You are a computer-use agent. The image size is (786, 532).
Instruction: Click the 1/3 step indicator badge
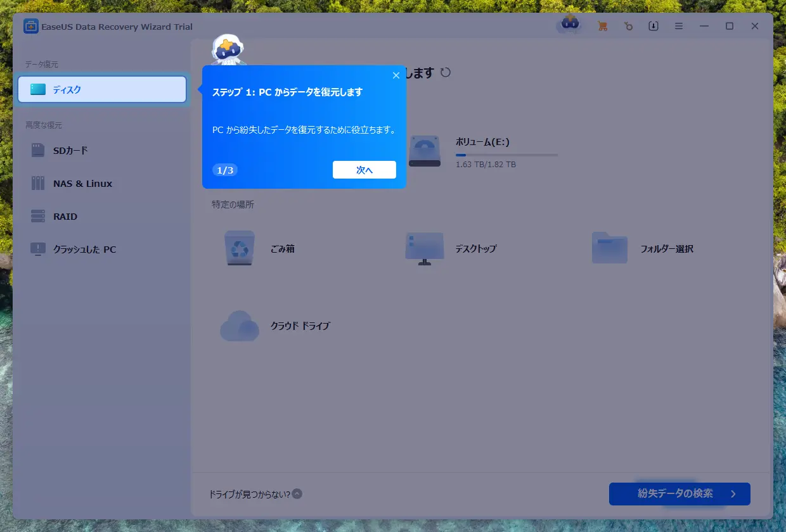pos(224,170)
